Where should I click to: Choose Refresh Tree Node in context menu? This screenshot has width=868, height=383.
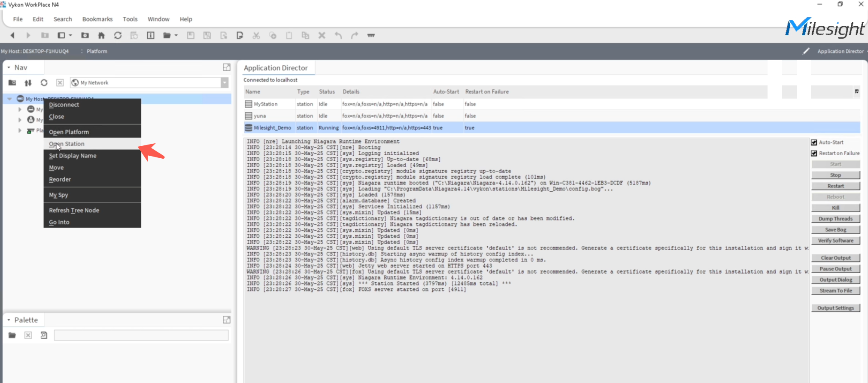point(92,210)
